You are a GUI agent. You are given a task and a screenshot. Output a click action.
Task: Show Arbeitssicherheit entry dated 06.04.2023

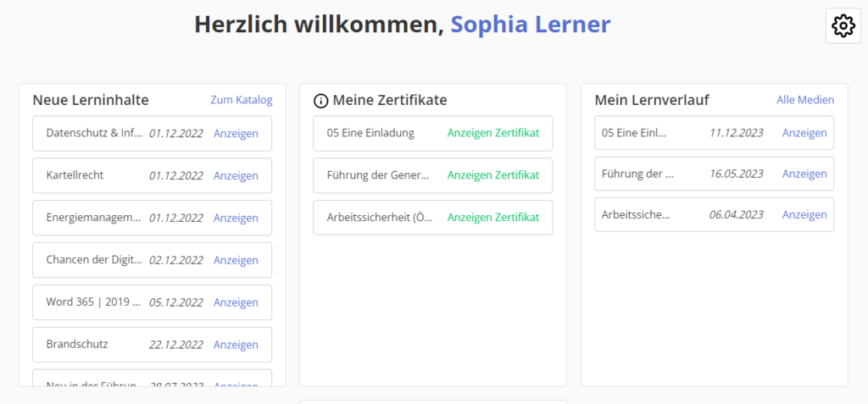804,214
